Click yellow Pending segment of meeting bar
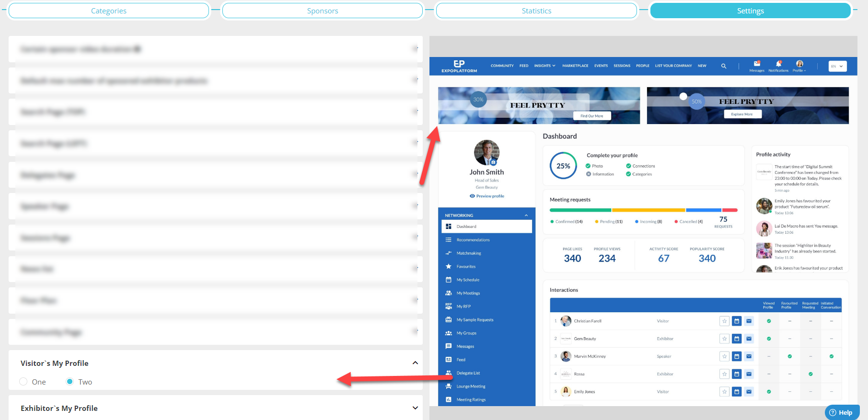The image size is (868, 420). point(648,210)
